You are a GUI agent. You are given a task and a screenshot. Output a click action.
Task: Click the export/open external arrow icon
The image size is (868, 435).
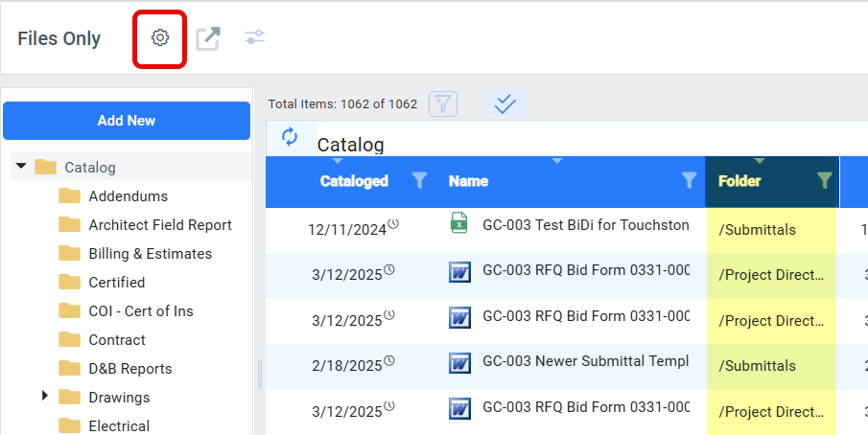(208, 38)
